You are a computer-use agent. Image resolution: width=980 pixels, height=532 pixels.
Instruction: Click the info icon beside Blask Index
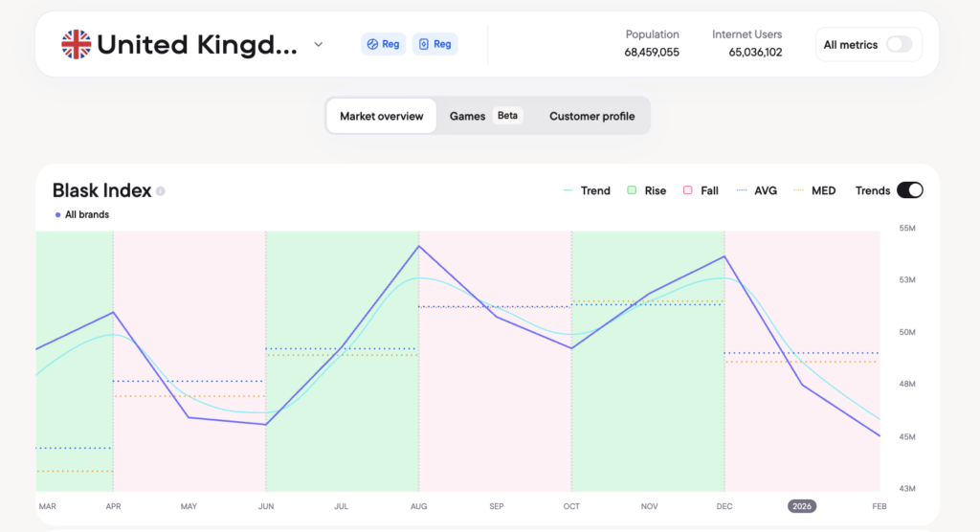[161, 191]
